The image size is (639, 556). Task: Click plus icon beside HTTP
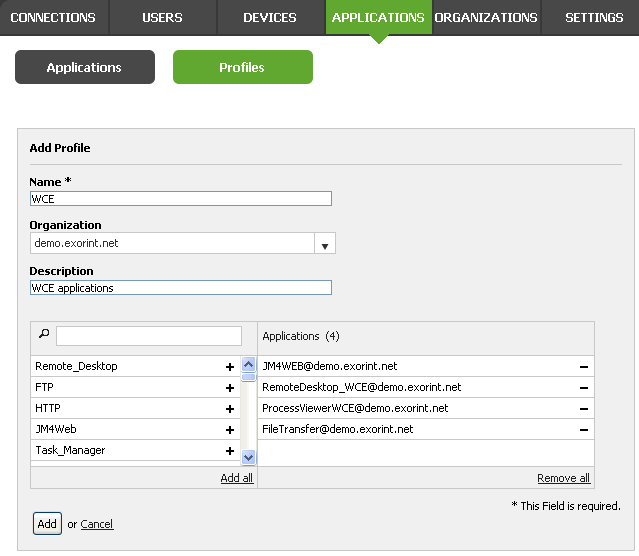tap(230, 409)
